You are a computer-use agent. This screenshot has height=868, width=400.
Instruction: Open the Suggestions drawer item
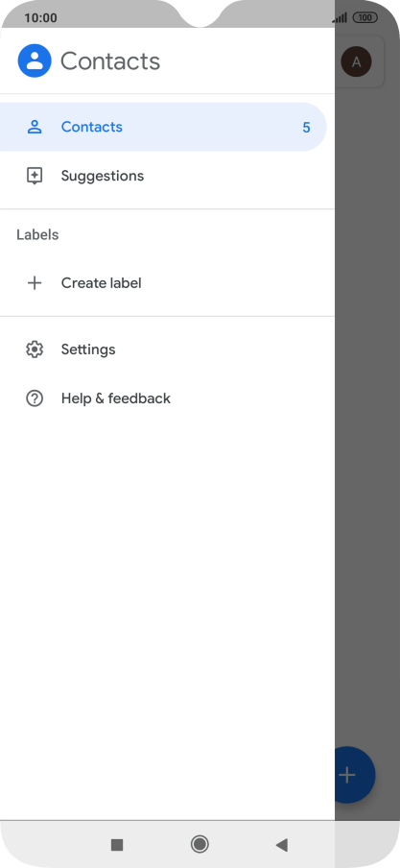(x=167, y=176)
